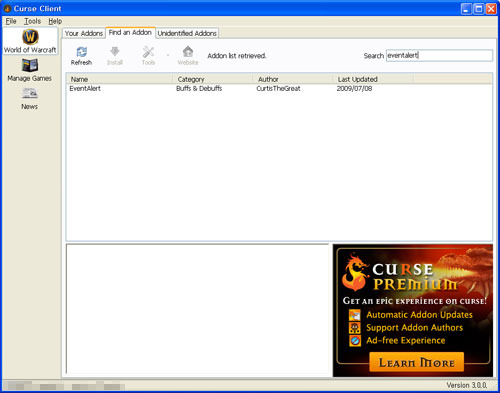Click the Curse Premium dragon logo
Viewport: 500px width, 393px height.
point(355,272)
